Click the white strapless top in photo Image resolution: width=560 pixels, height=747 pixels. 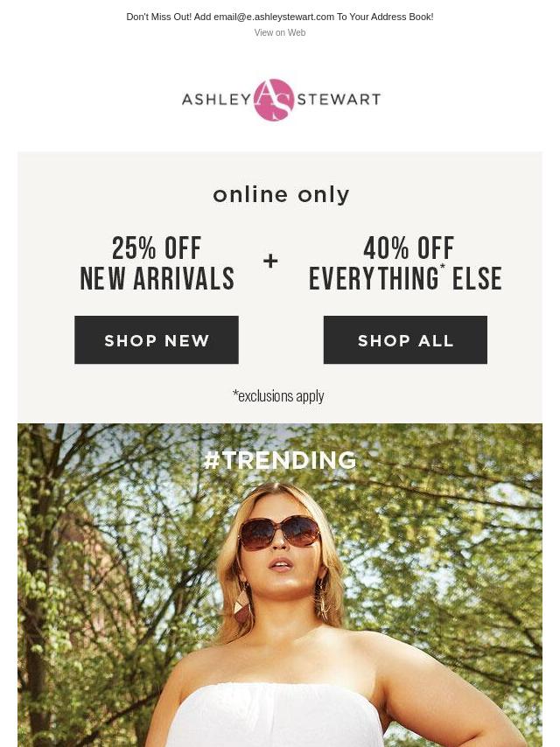276,716
